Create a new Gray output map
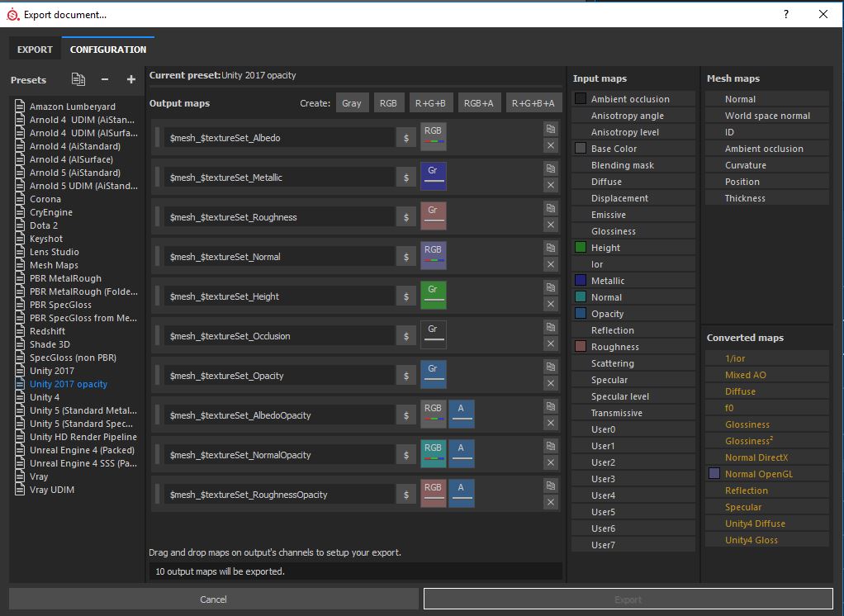Viewport: 844px width, 616px height. click(x=352, y=102)
